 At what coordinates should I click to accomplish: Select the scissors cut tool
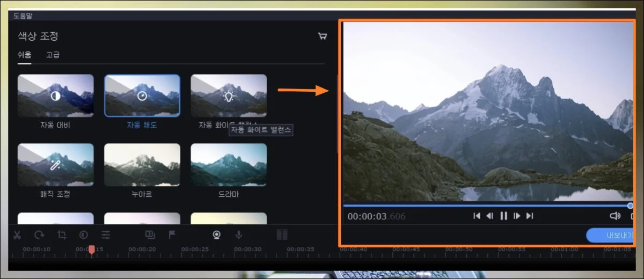pos(17,234)
